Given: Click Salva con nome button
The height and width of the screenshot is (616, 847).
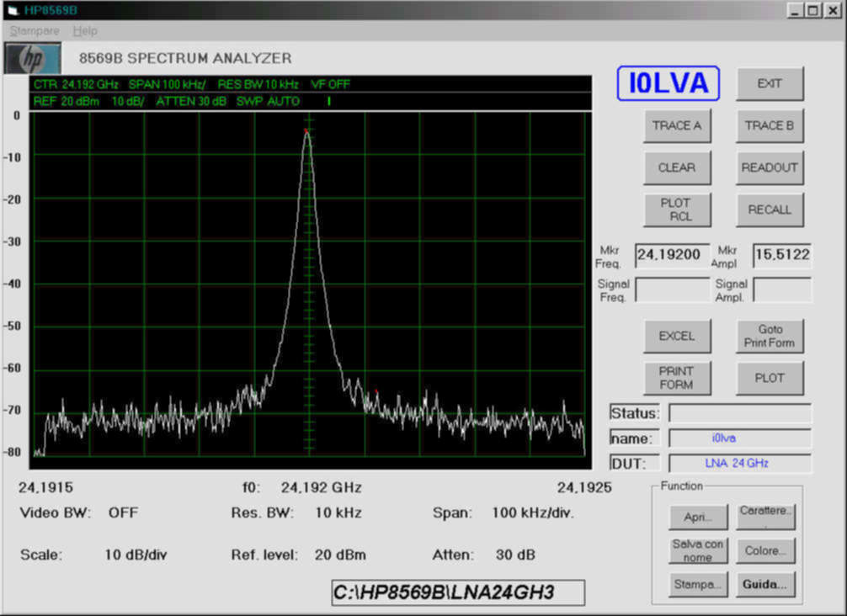Looking at the screenshot, I should 698,550.
